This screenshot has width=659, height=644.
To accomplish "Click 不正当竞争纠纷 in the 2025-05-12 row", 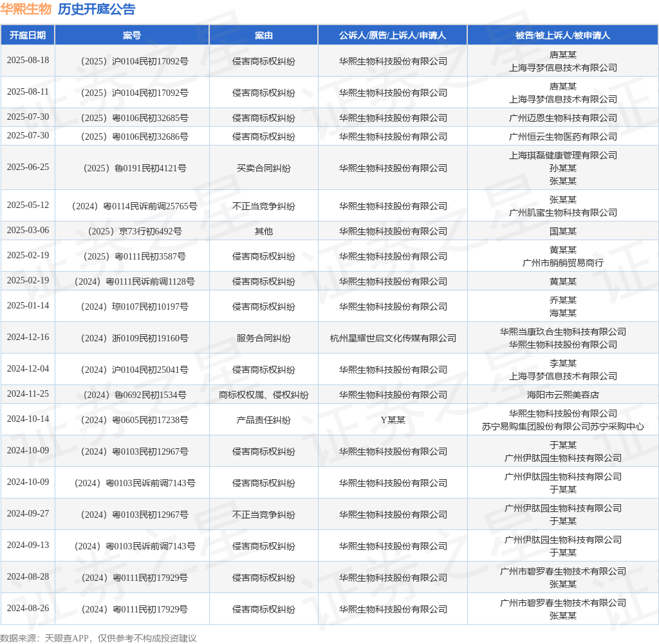I will tap(263, 206).
